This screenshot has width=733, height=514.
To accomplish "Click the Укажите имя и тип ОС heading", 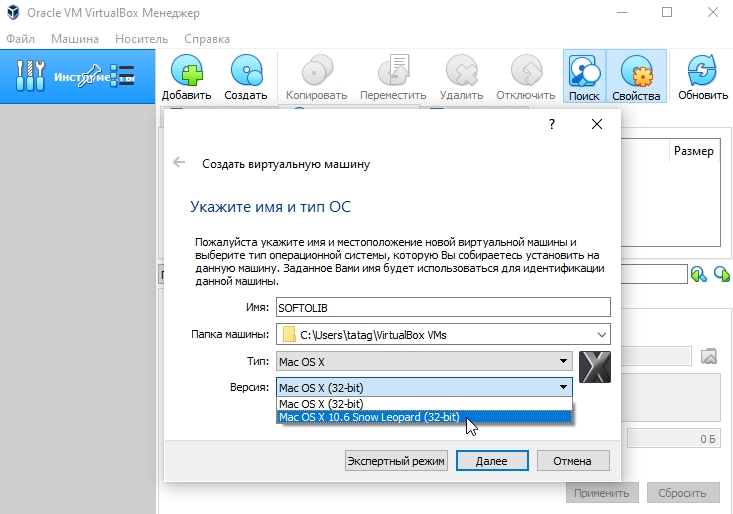I will click(x=270, y=207).
